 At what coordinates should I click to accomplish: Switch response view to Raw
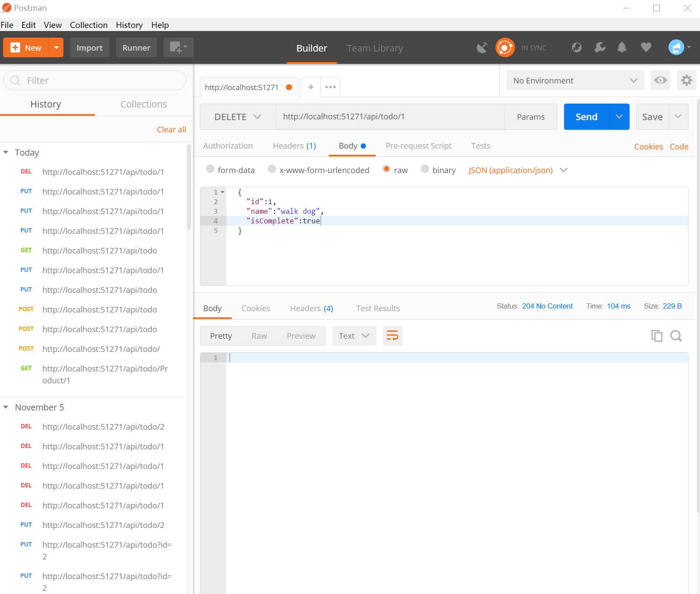pos(259,336)
